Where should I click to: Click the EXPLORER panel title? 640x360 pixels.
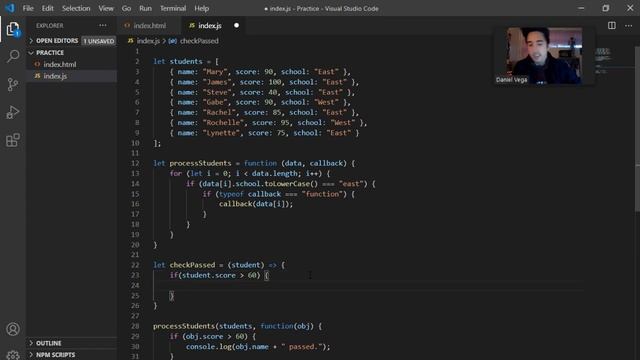[49, 25]
